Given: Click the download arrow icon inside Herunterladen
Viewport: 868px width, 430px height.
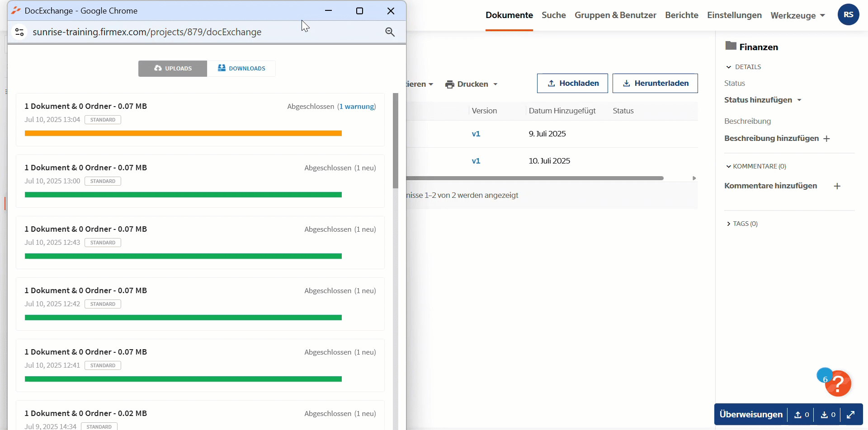Looking at the screenshot, I should click(626, 83).
